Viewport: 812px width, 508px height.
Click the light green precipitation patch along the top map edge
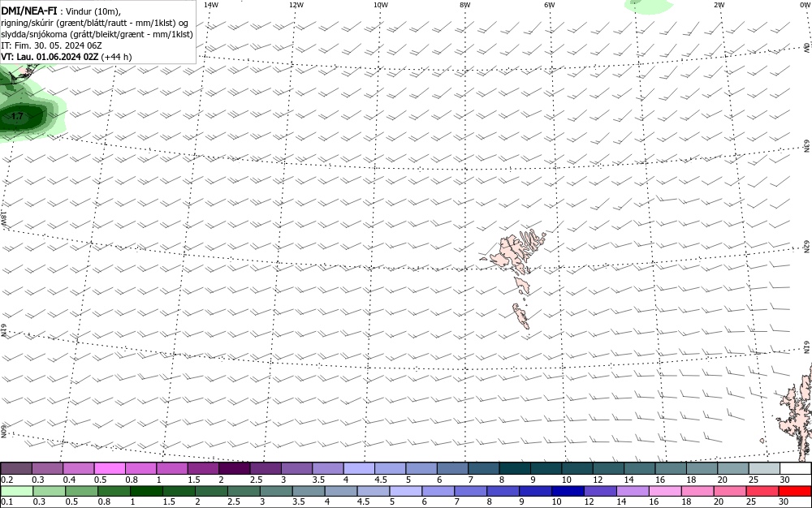pyautogui.click(x=648, y=5)
